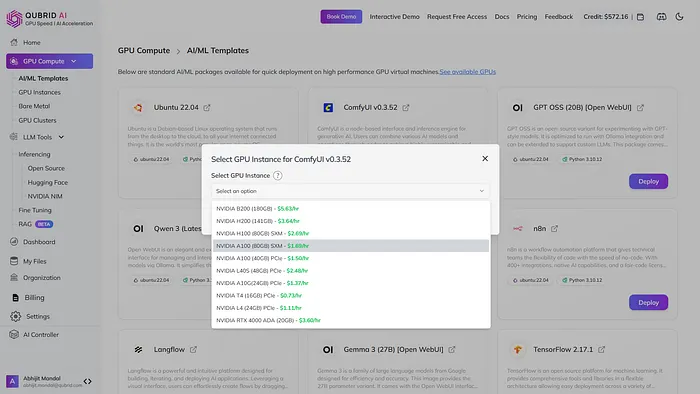The width and height of the screenshot is (700, 394).
Task: Deploy the n8n template
Action: pyautogui.click(x=648, y=303)
